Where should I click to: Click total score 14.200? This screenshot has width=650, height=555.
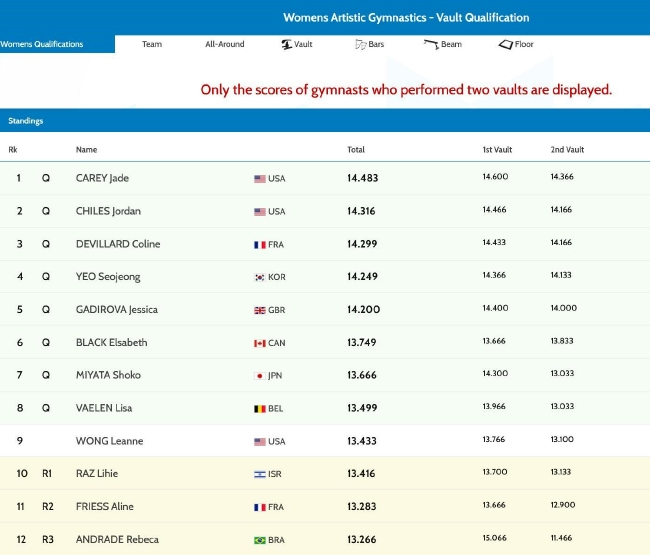pos(364,310)
